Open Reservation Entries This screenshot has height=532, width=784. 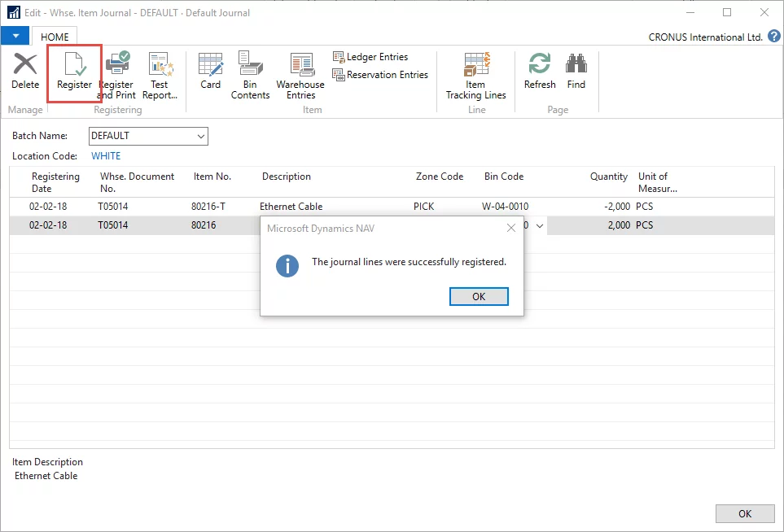click(380, 75)
